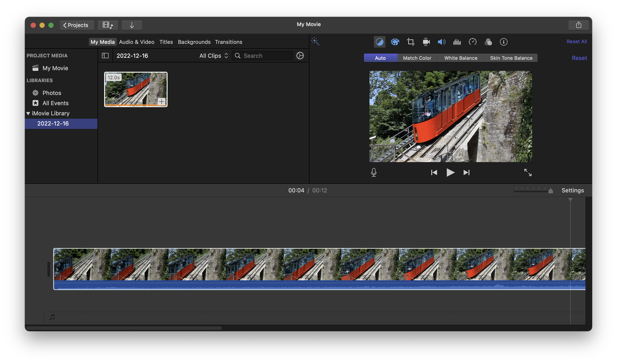
Task: Open the Transitions tab
Action: 229,42
